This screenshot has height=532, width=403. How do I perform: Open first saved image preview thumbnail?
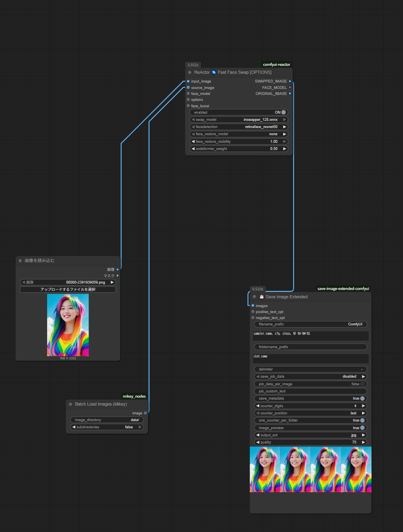(265, 469)
